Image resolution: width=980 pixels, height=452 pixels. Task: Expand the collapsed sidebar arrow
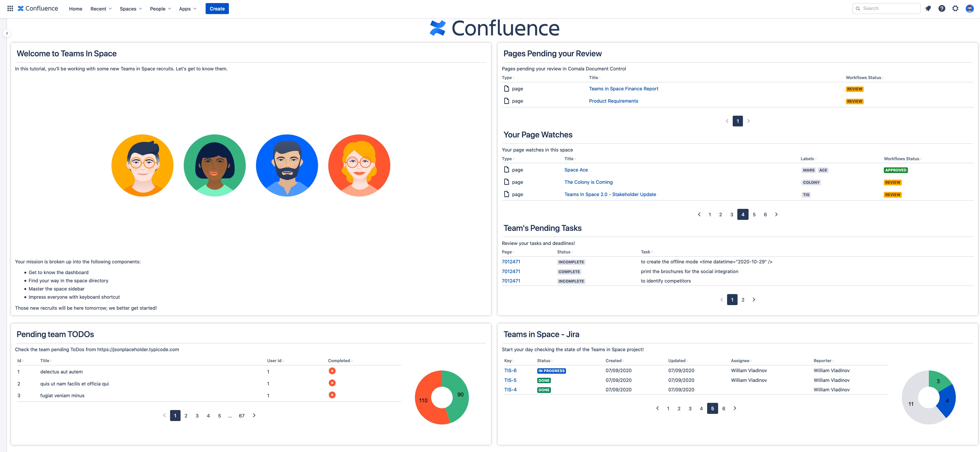(7, 34)
